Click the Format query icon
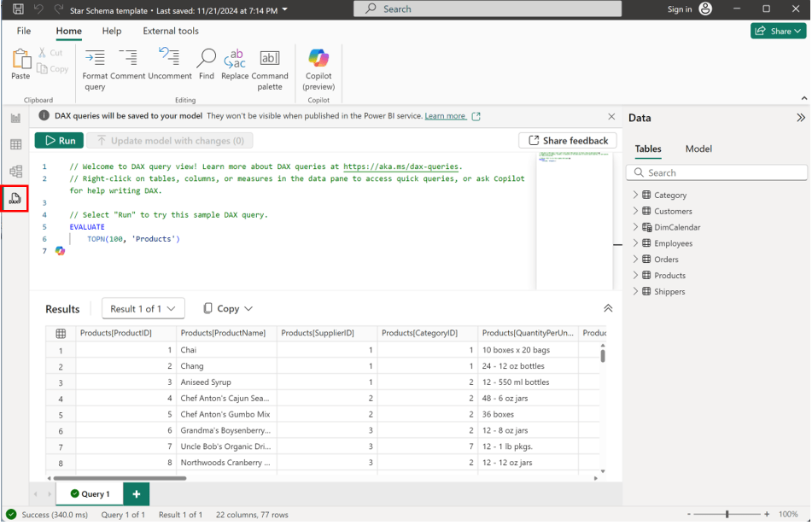The image size is (812, 525). (x=95, y=59)
